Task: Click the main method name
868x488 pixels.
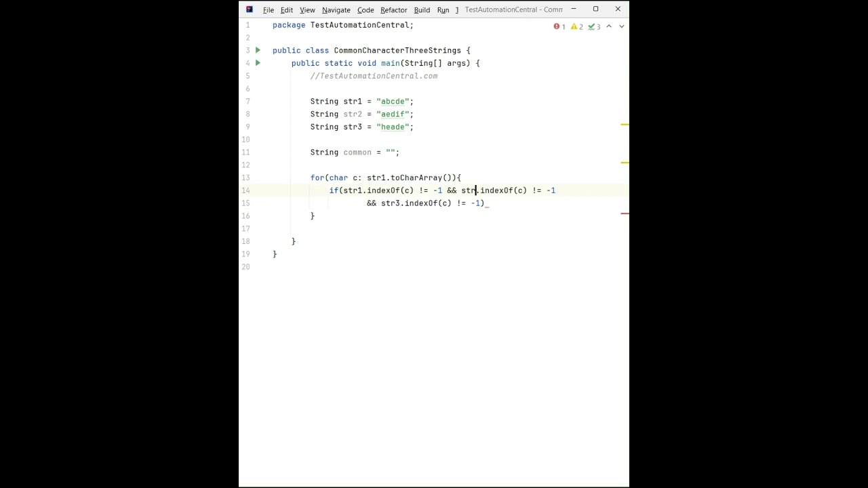Action: point(390,64)
